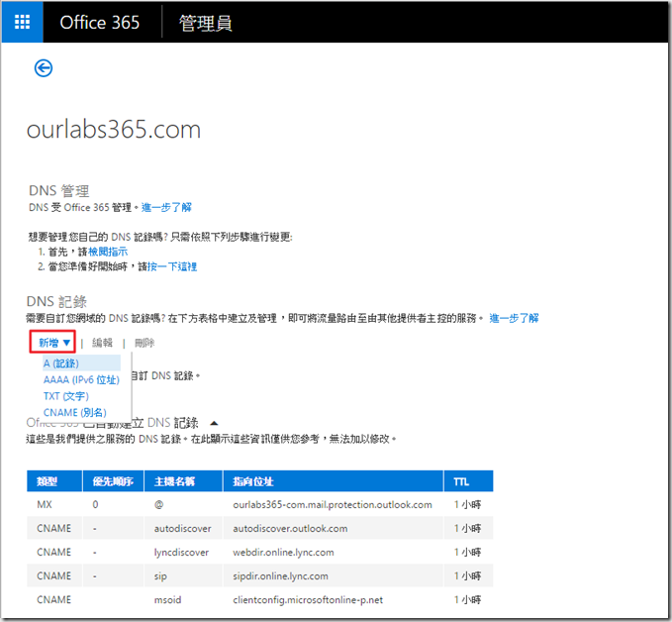The height and width of the screenshot is (622, 672).
Task: Click the TTL column header
Action: [x=461, y=481]
